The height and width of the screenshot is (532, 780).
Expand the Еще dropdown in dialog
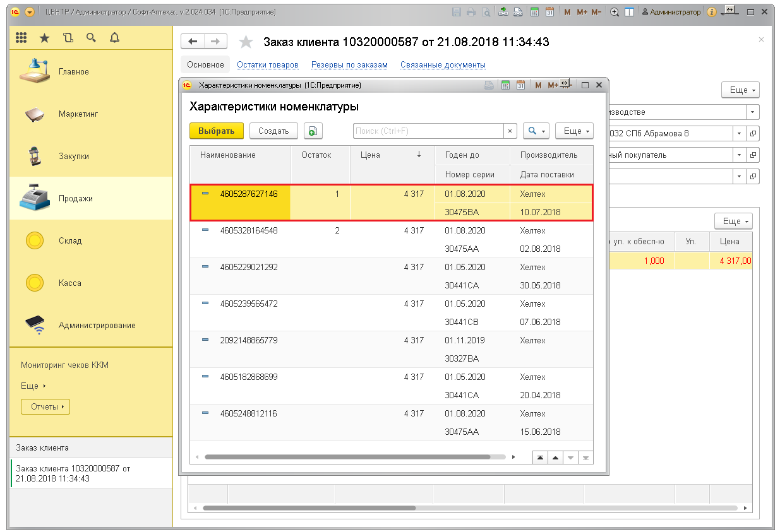574,131
